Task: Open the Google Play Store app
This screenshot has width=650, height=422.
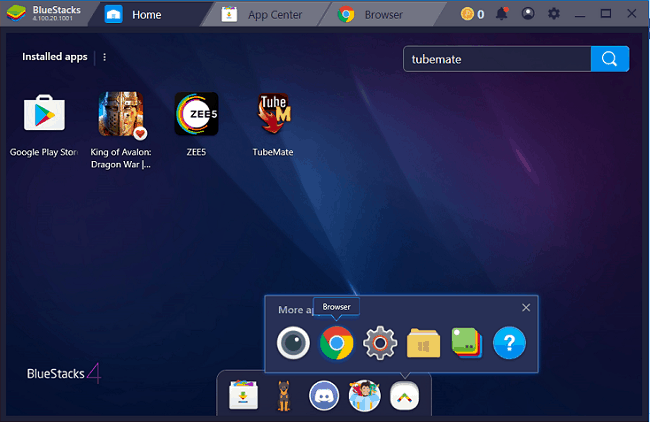Action: click(x=44, y=114)
